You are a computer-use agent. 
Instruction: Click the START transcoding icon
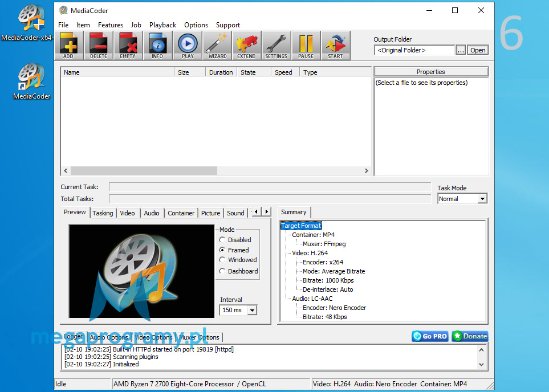[x=335, y=46]
